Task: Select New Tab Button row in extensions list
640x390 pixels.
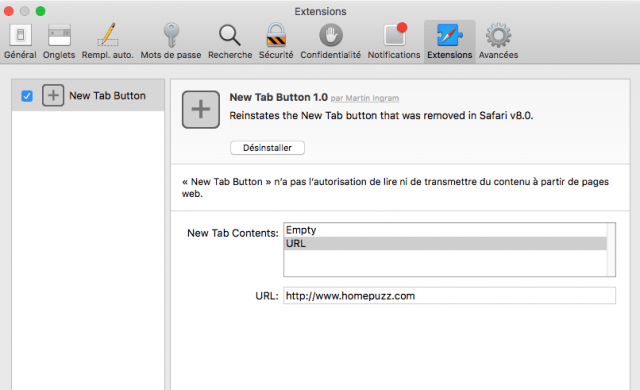Action: 88,95
